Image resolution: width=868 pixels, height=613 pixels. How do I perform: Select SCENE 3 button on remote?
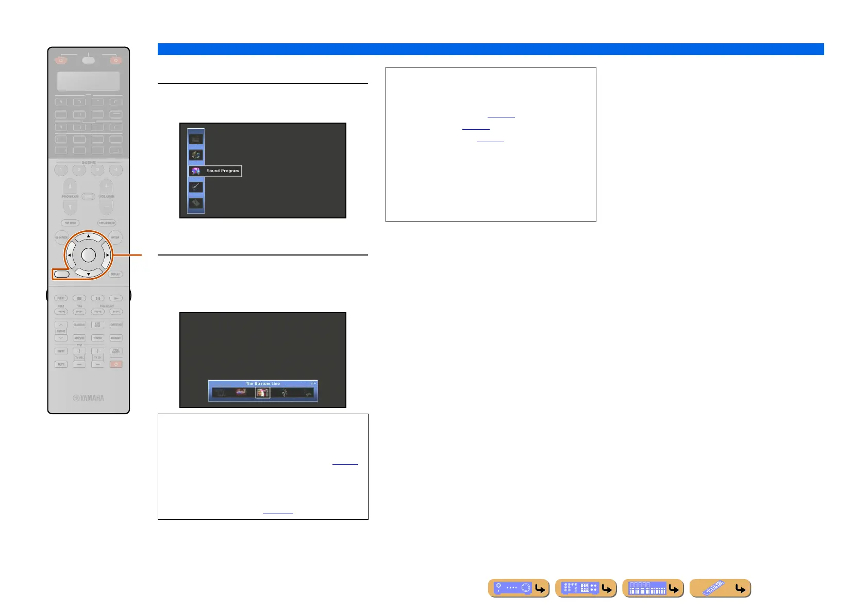(x=98, y=170)
